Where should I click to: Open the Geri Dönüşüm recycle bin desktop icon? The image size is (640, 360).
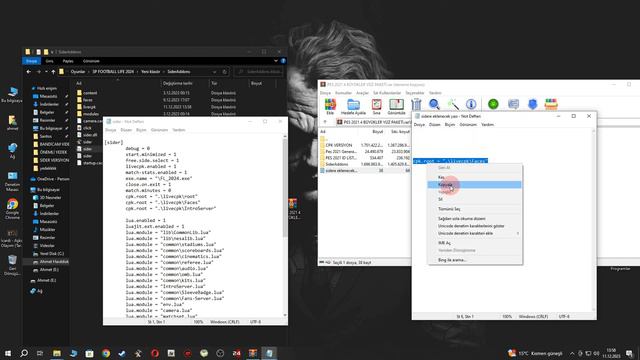pyautogui.click(x=12, y=265)
